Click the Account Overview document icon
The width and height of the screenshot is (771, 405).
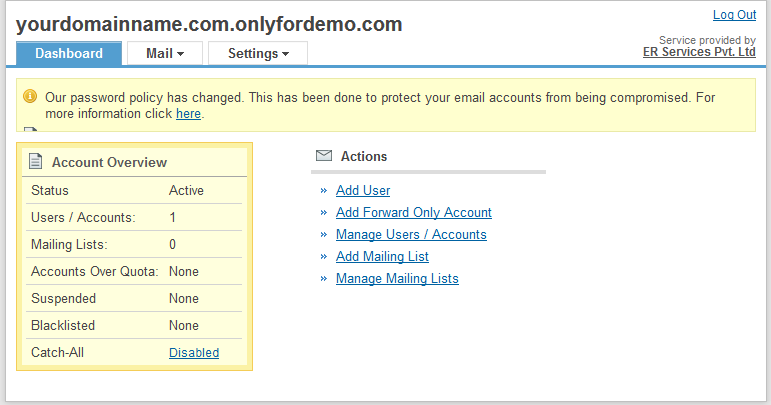tap(35, 161)
